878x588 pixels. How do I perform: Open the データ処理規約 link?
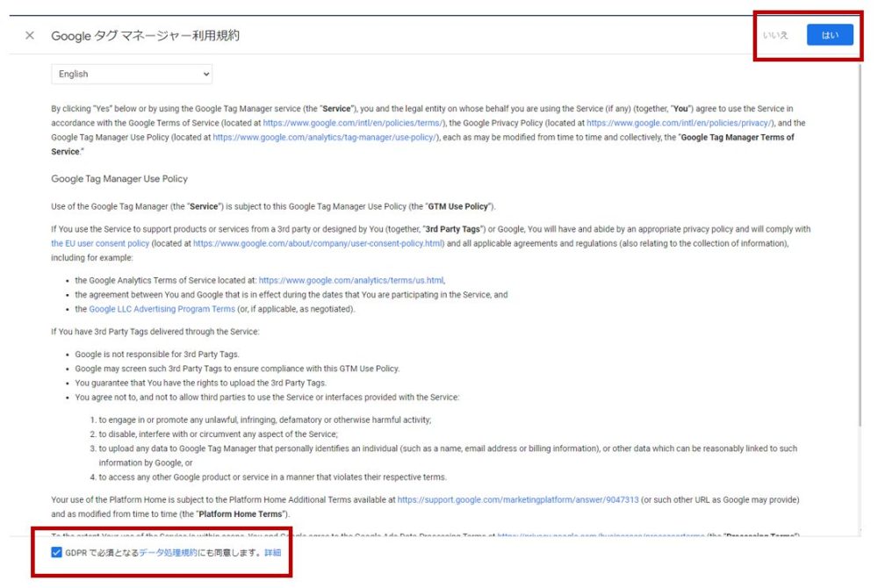pos(168,552)
